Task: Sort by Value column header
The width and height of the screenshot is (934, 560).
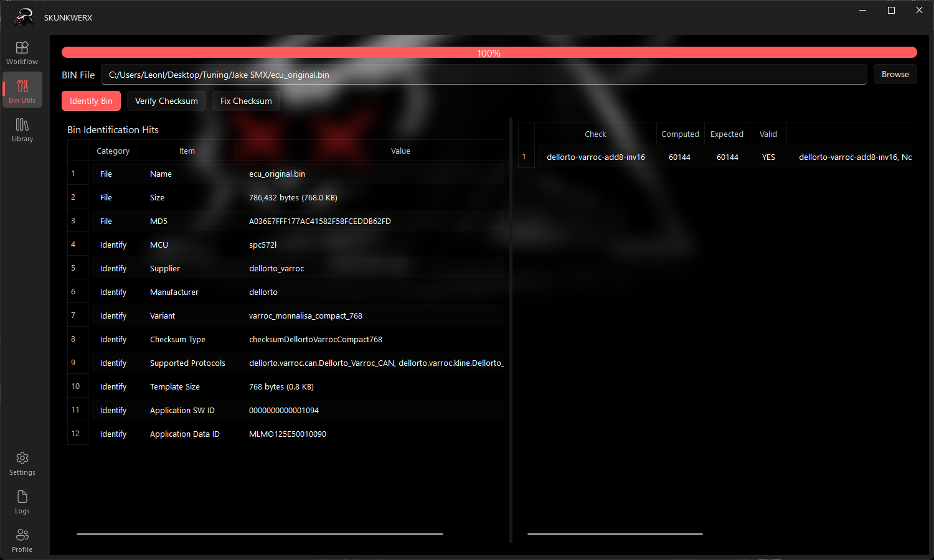Action: coord(400,151)
